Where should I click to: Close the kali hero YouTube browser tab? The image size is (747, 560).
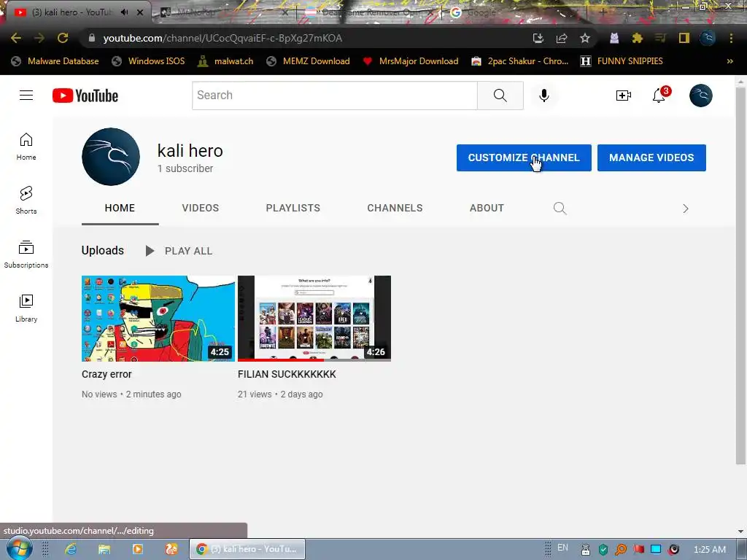point(140,12)
